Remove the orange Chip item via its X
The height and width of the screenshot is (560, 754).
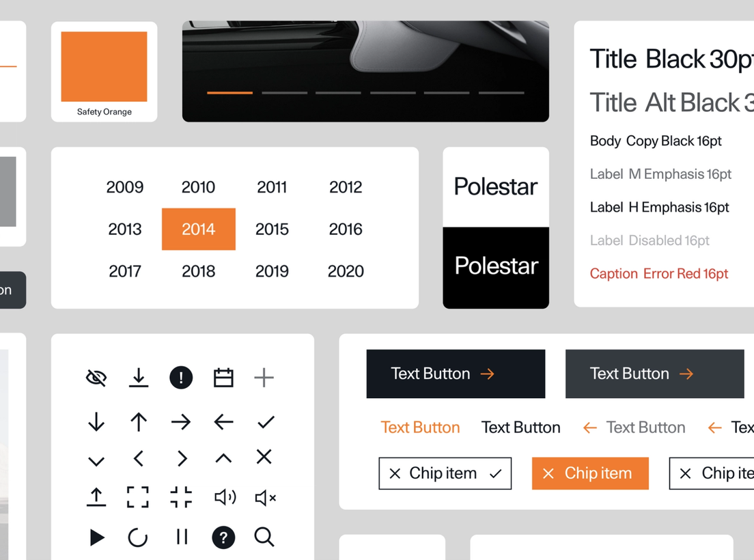tap(549, 473)
